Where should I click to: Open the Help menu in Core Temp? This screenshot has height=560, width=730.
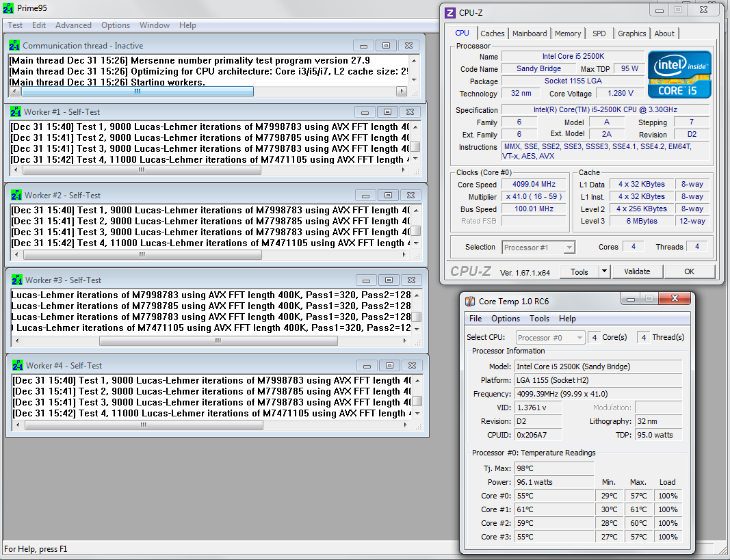point(567,319)
